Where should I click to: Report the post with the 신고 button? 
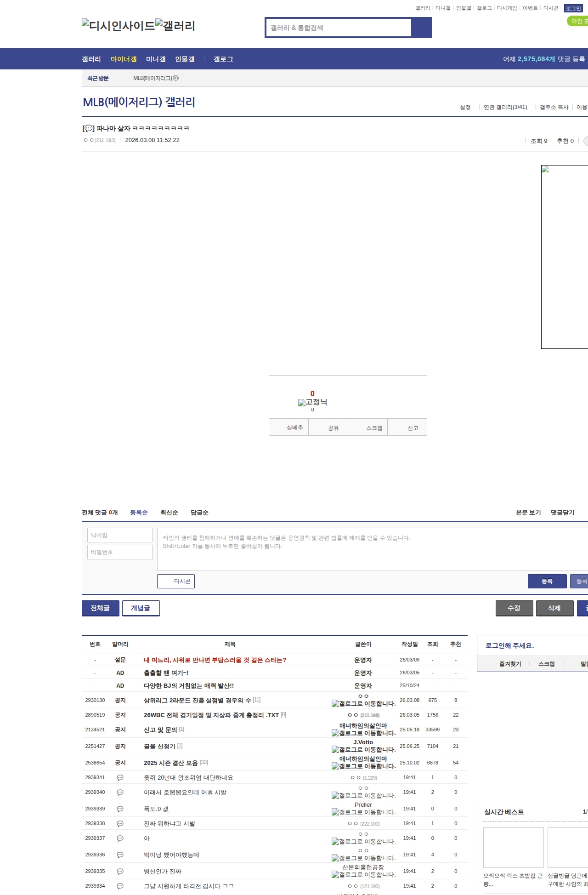pyautogui.click(x=407, y=428)
